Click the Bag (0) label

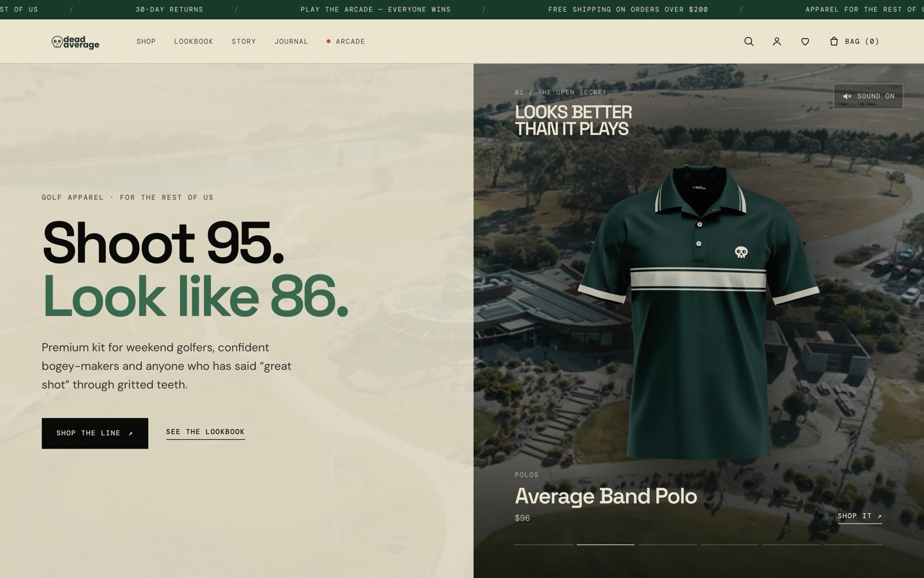pyautogui.click(x=862, y=42)
